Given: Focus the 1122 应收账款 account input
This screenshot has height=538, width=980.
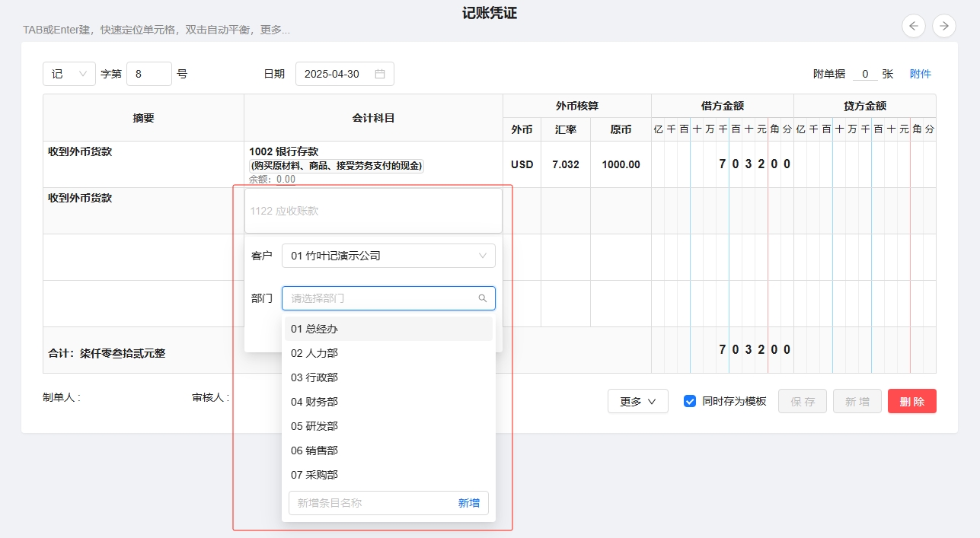Looking at the screenshot, I should click(x=373, y=211).
